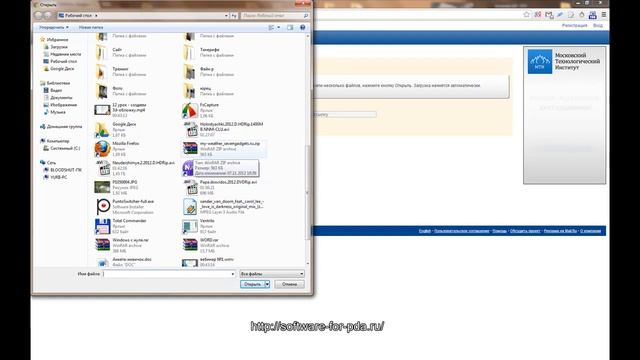Click the Новая папка button
This screenshot has width=640, height=360.
(x=91, y=27)
